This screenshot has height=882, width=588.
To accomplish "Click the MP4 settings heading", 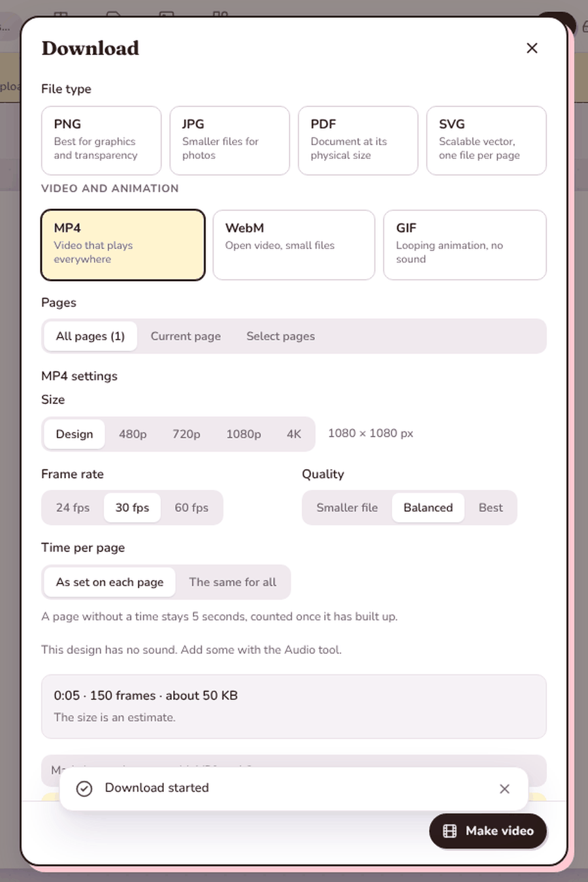I will pyautogui.click(x=79, y=376).
